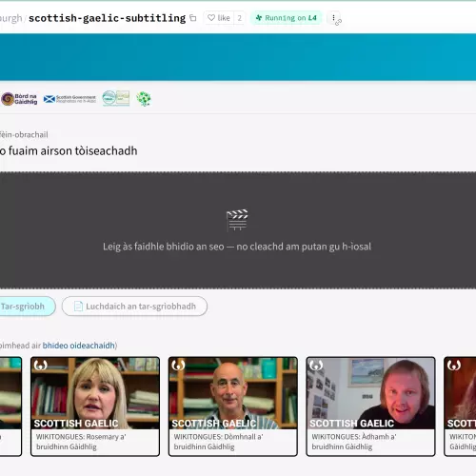Click the Running on L4 status badge

point(287,18)
